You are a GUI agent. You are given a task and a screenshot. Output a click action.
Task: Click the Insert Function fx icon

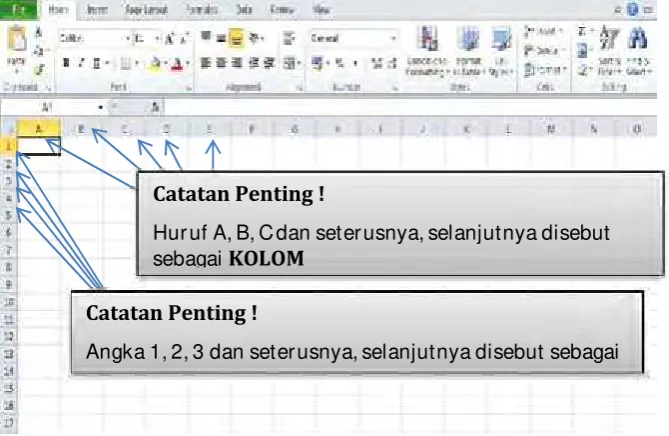155,108
